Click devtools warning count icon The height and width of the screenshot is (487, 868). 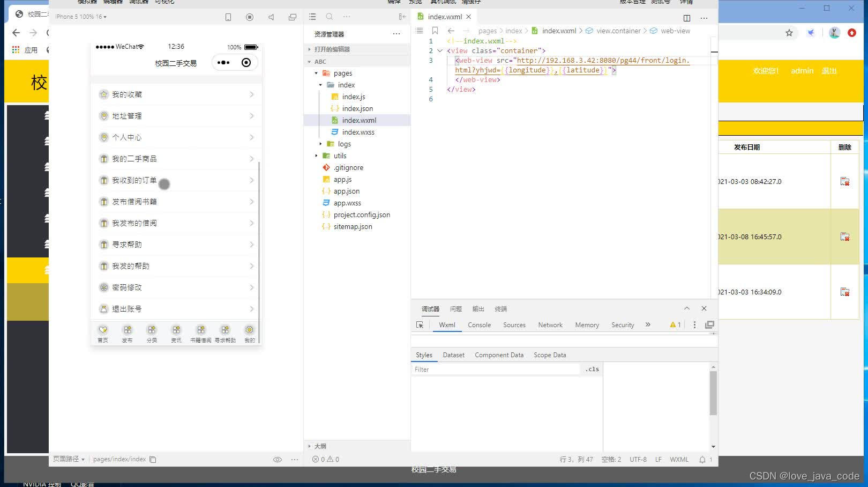[x=675, y=324]
